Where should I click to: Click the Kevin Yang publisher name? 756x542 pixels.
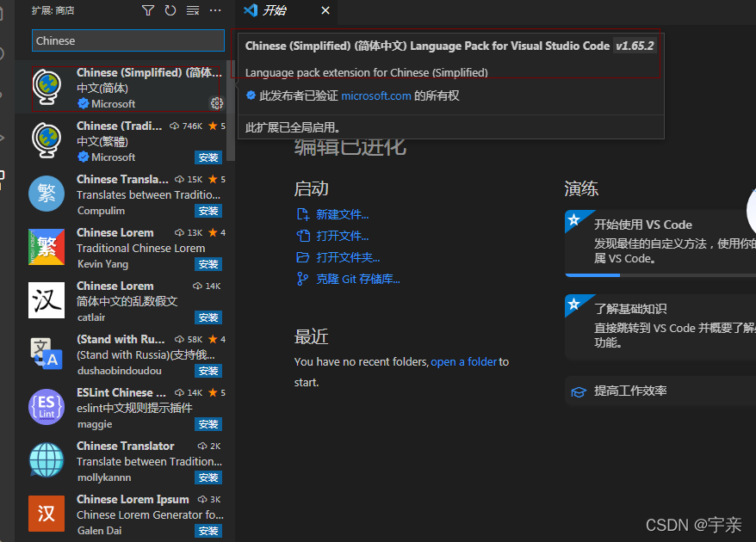click(102, 264)
